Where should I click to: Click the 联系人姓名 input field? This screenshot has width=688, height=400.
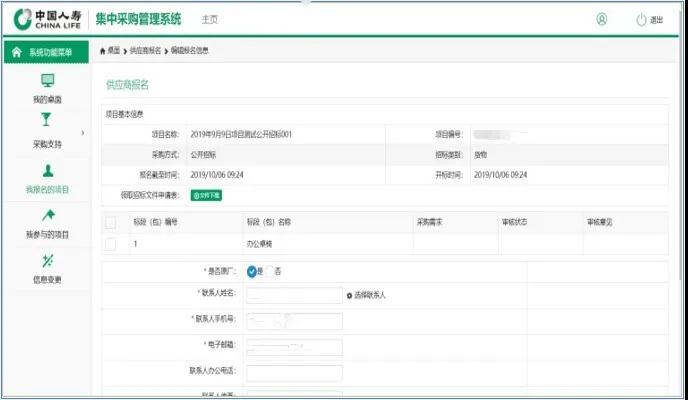[x=294, y=295]
